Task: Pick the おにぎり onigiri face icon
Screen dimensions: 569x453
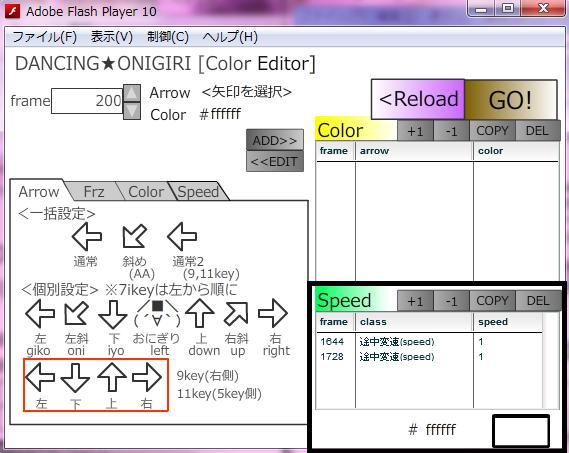Action: (x=157, y=314)
